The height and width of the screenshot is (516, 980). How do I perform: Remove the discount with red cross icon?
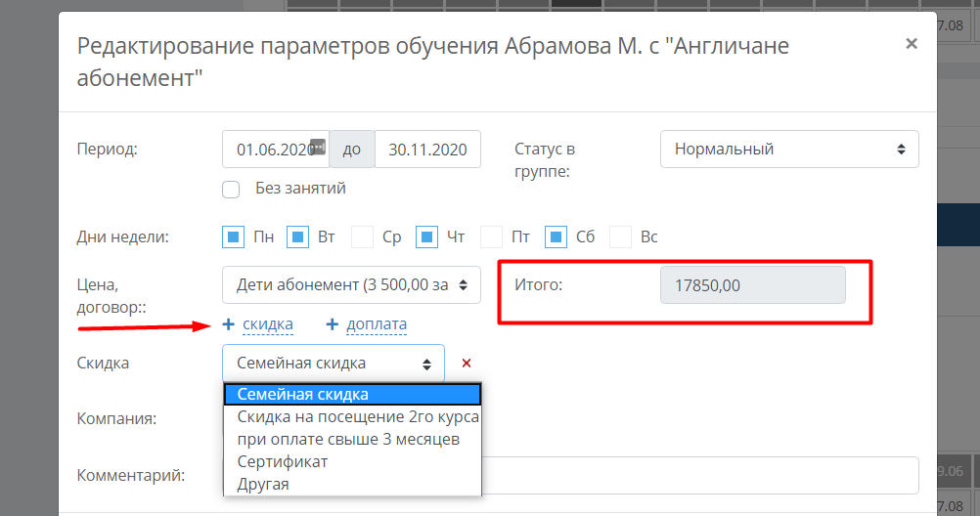[467, 363]
